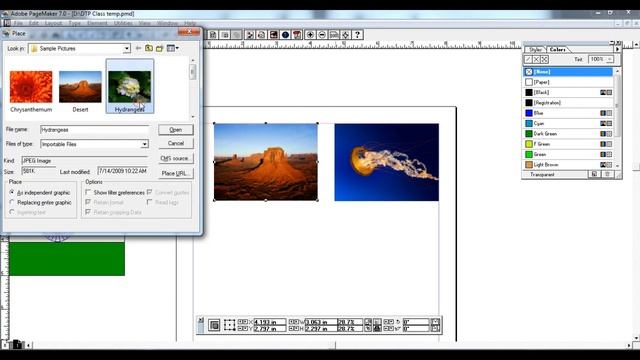Click the picture palette toolbar icon

(x=273, y=35)
